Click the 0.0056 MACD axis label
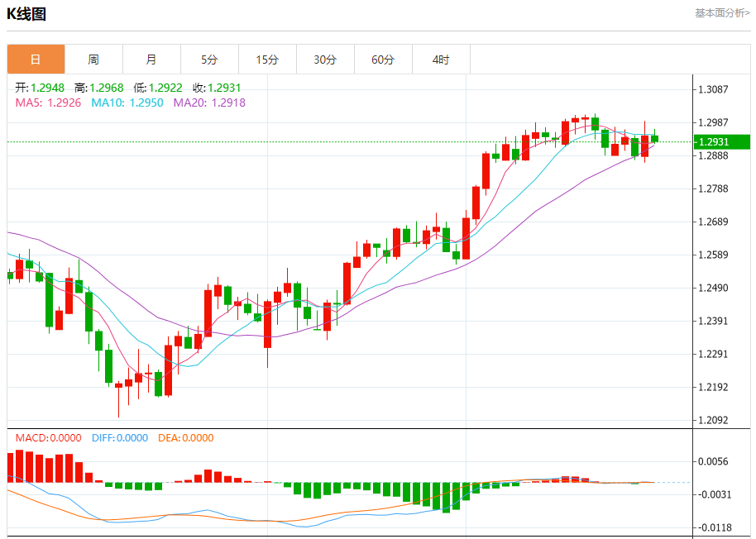Screen dimensions: 756x539 click(x=713, y=461)
